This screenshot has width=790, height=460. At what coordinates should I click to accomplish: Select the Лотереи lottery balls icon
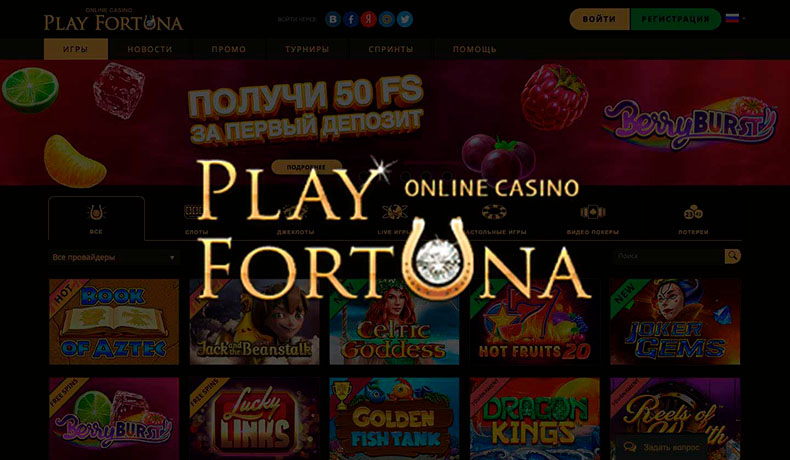pyautogui.click(x=693, y=213)
